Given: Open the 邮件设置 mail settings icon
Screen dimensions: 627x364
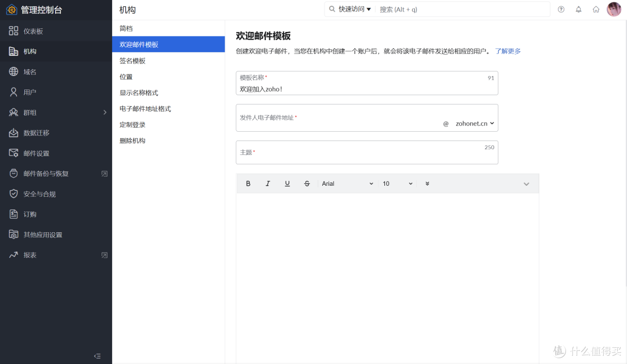Looking at the screenshot, I should click(13, 153).
